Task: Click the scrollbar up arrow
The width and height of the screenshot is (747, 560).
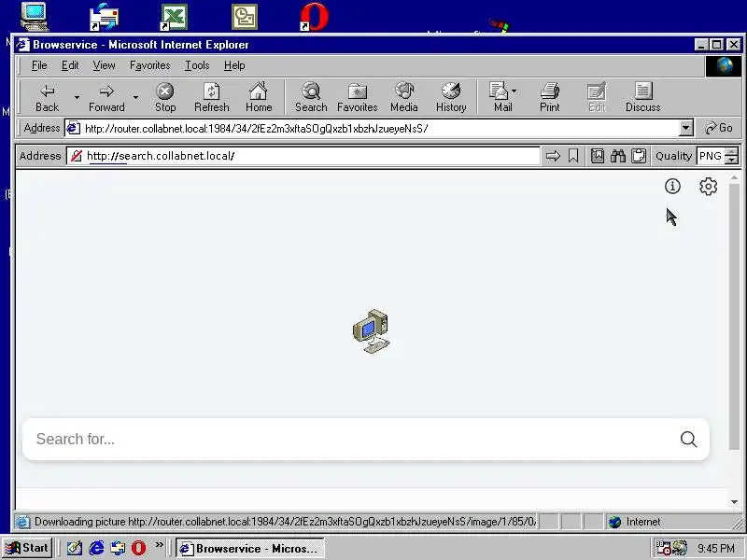Action: 734,177
